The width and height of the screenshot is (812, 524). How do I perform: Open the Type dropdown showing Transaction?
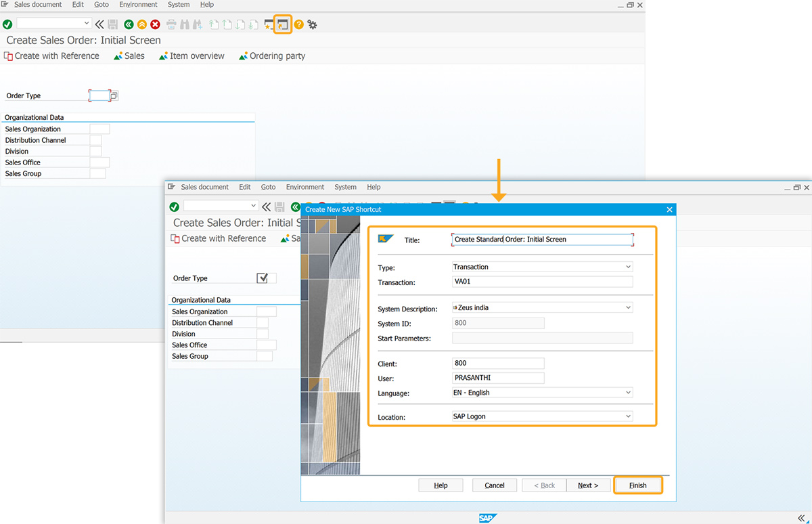click(x=629, y=267)
